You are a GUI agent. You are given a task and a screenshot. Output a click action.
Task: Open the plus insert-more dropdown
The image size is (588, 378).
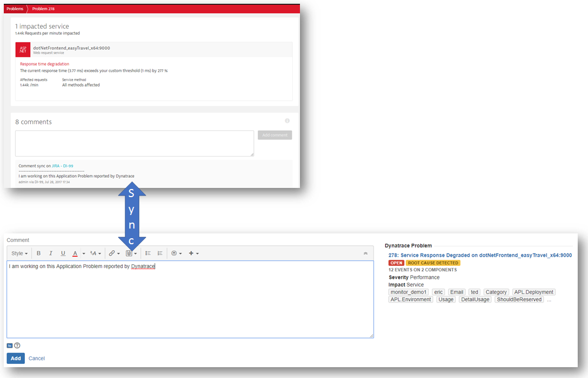click(193, 253)
